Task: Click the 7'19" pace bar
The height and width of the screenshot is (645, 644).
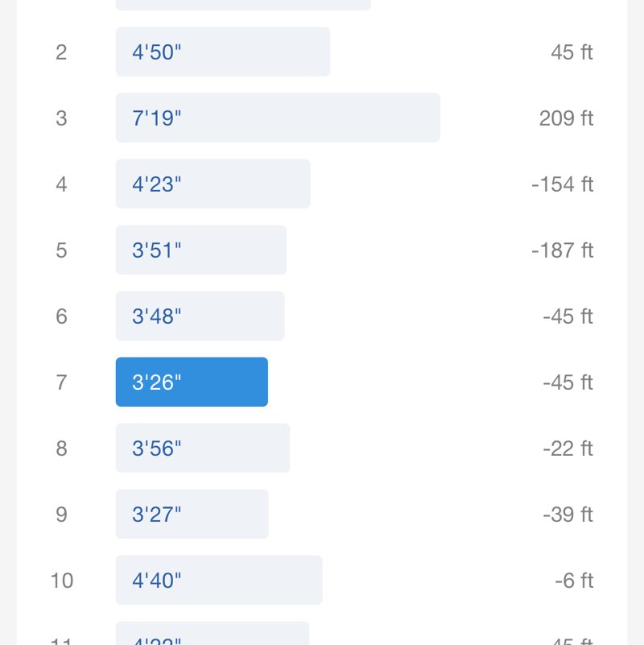Action: (x=278, y=118)
